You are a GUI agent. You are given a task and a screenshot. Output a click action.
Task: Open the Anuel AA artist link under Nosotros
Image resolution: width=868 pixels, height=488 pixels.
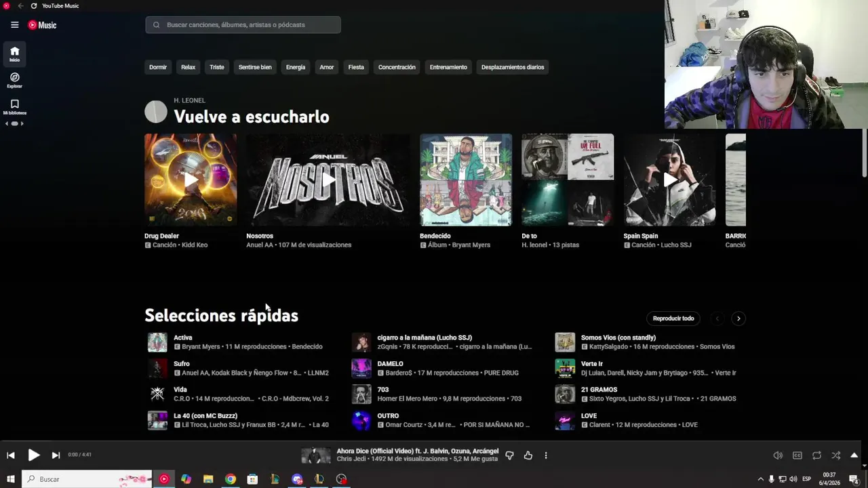click(260, 245)
